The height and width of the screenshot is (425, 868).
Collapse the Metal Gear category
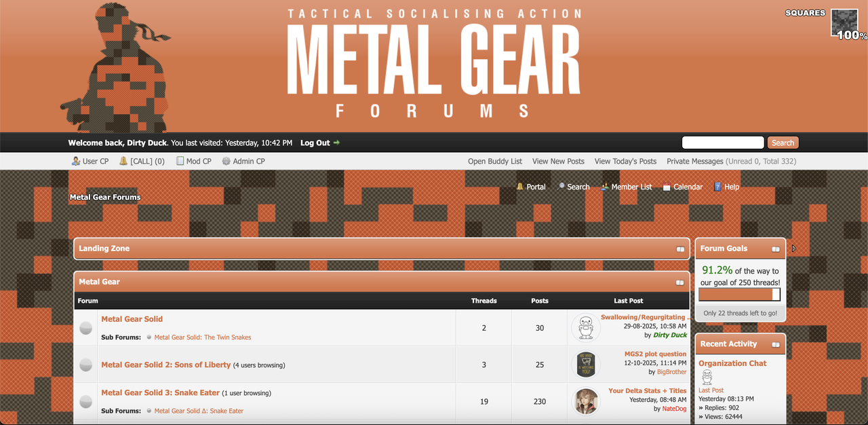680,282
